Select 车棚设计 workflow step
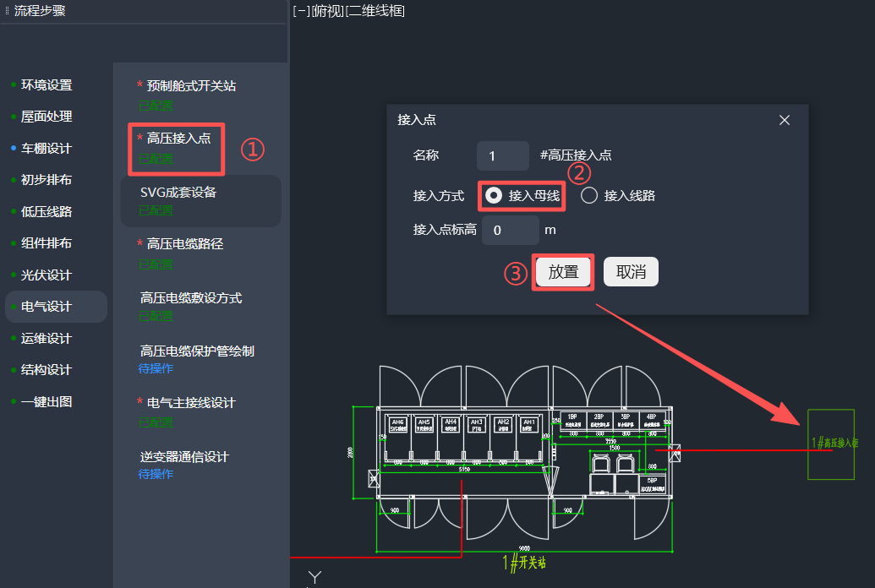This screenshot has width=875, height=588. click(x=46, y=149)
